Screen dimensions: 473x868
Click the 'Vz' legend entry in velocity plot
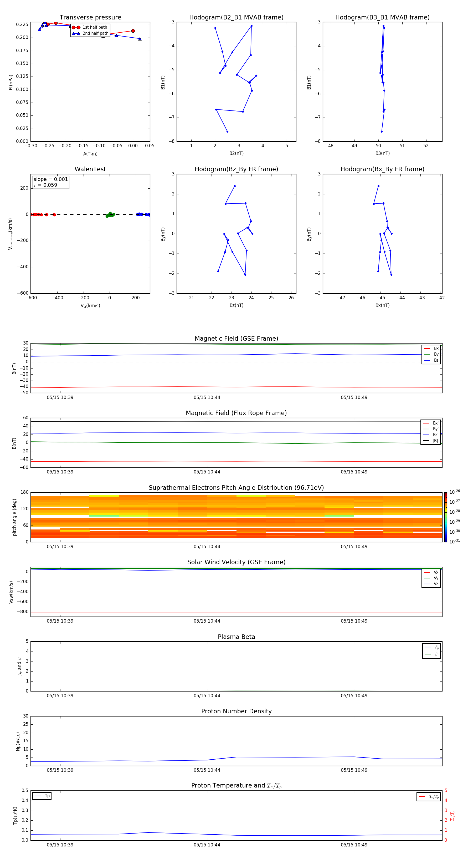(x=431, y=584)
